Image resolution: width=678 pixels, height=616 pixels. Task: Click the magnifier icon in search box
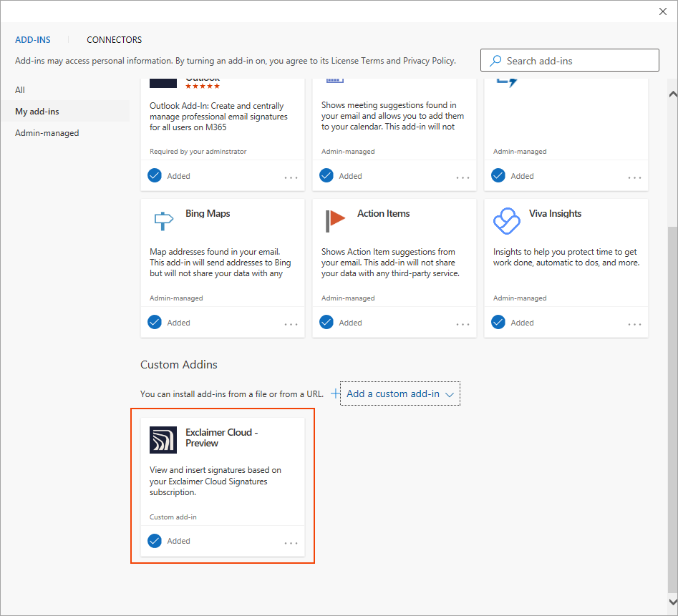[495, 61]
